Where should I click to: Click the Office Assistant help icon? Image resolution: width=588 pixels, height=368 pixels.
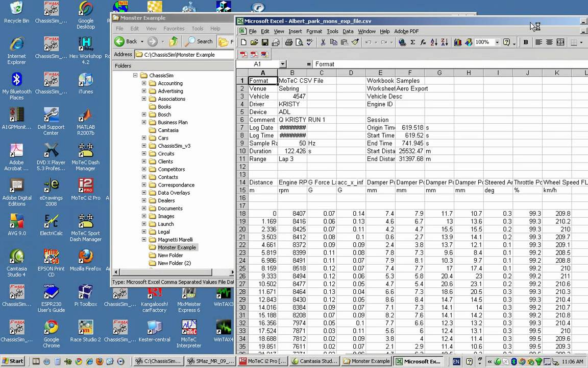(506, 42)
